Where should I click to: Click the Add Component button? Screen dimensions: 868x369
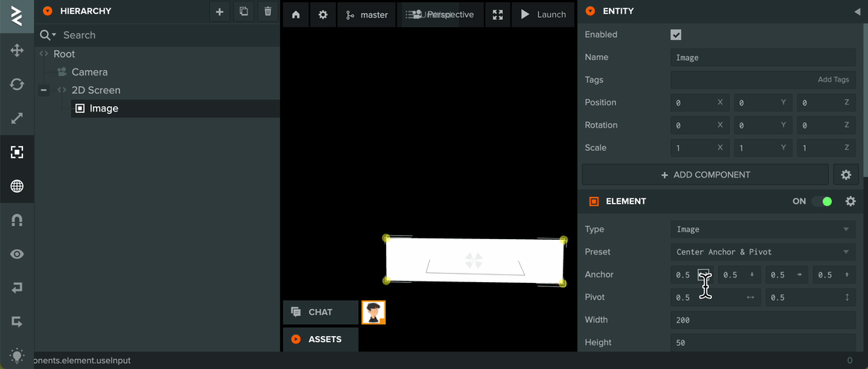(705, 175)
